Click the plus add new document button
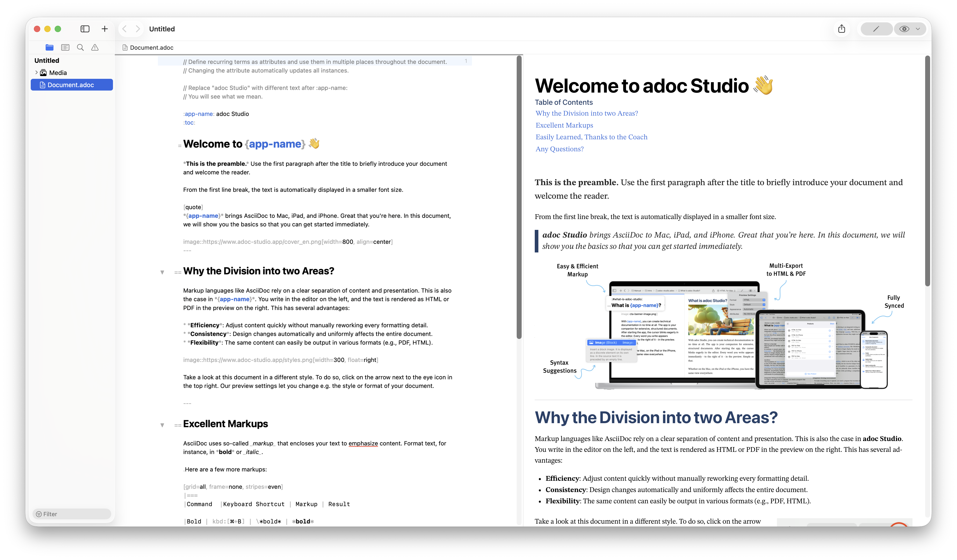Viewport: 957px width, 560px height. pyautogui.click(x=104, y=29)
